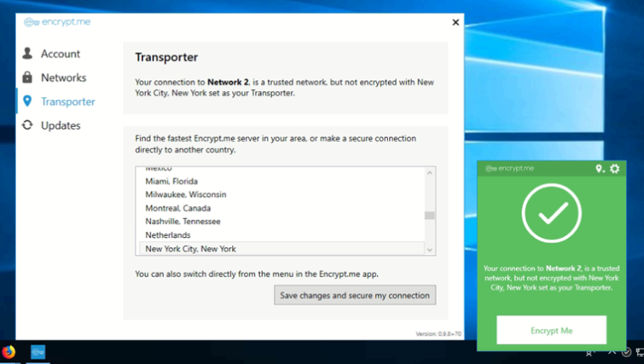Screen dimensions: 644x364
Task: Show hidden tray icons chevron
Action: (612, 352)
